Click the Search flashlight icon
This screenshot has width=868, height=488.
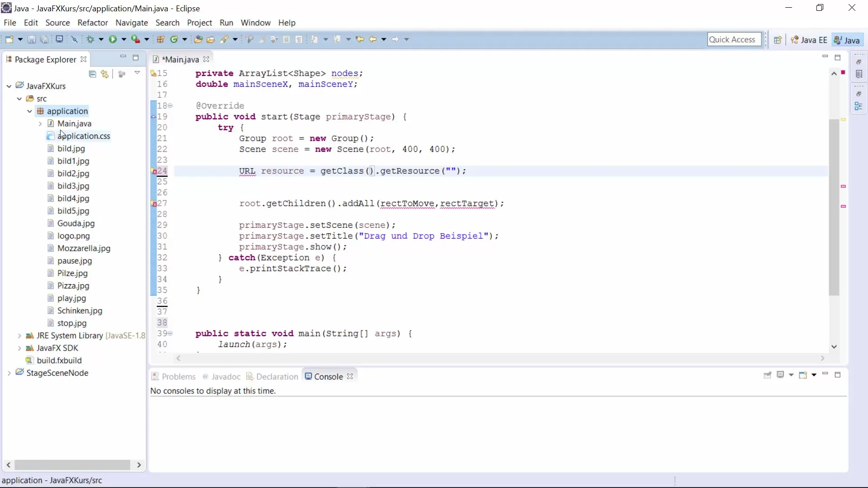224,39
